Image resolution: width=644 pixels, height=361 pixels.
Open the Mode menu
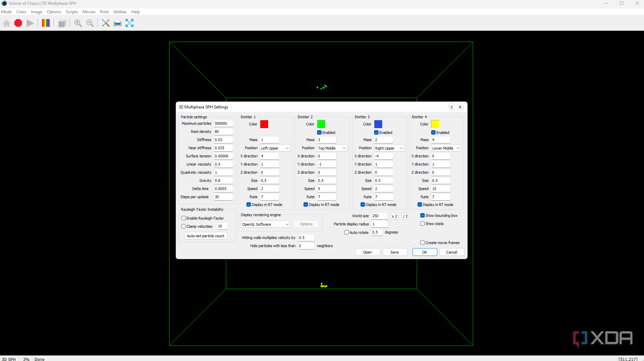tap(6, 12)
